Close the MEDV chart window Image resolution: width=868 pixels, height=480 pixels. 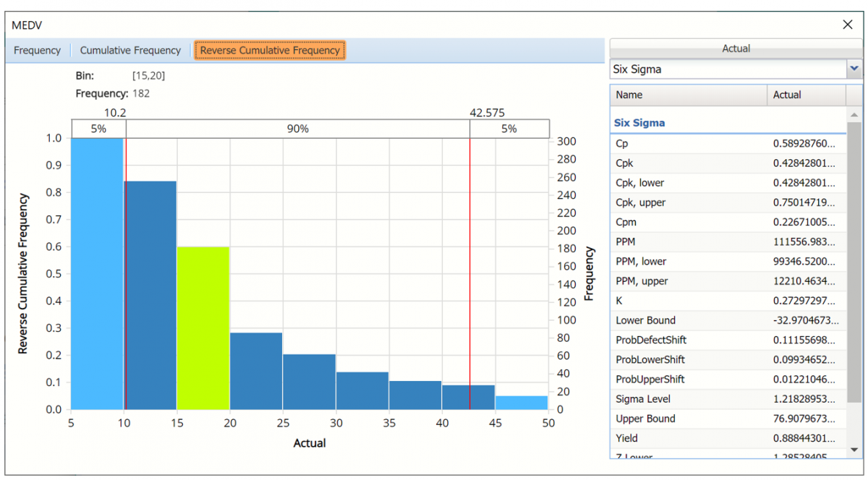click(x=848, y=25)
